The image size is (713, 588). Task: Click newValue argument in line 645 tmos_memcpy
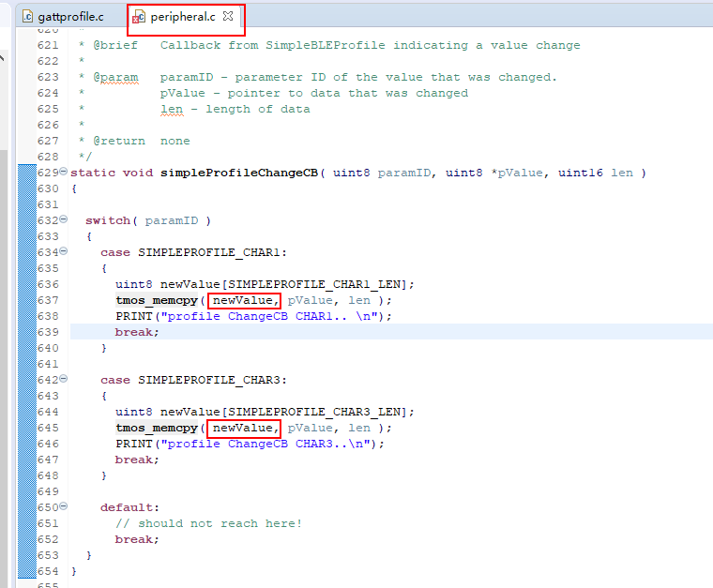[x=243, y=428]
